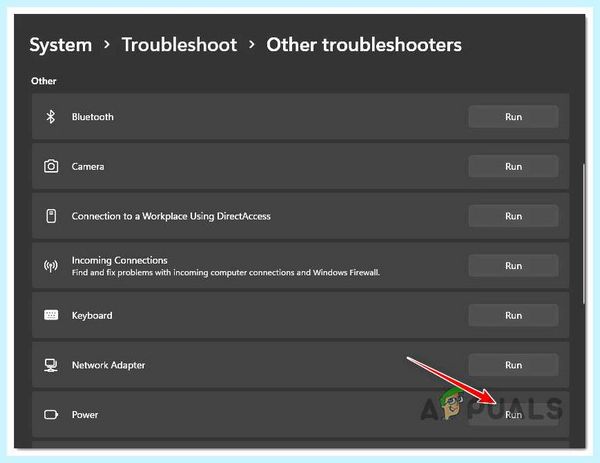The width and height of the screenshot is (600, 463).
Task: Click the Camera icon
Action: 51,166
